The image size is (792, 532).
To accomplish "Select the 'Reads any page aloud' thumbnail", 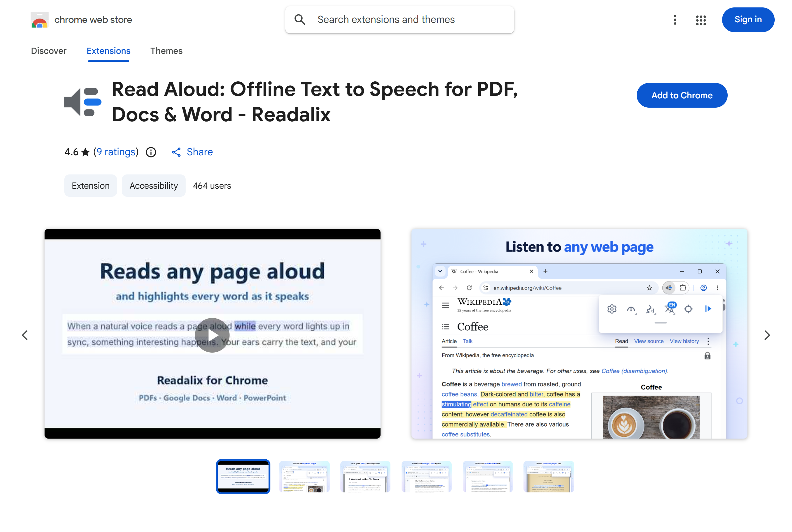I will pyautogui.click(x=243, y=476).
